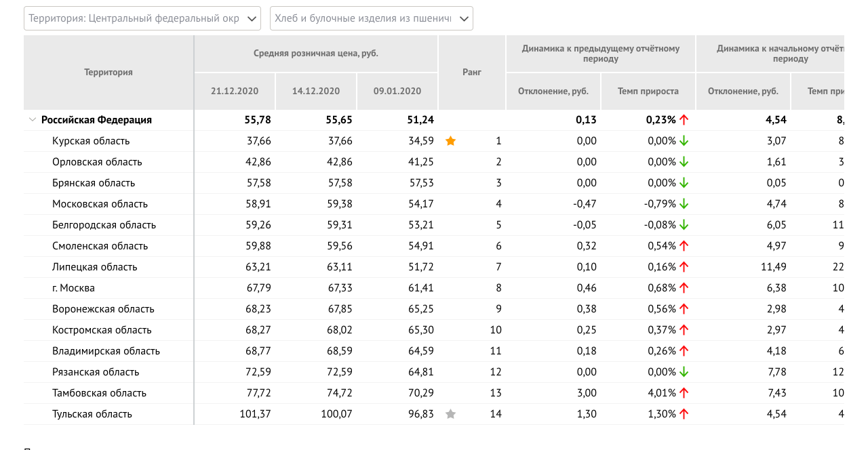The height and width of the screenshot is (450, 868).
Task: Click the Территория column header
Action: tap(108, 73)
